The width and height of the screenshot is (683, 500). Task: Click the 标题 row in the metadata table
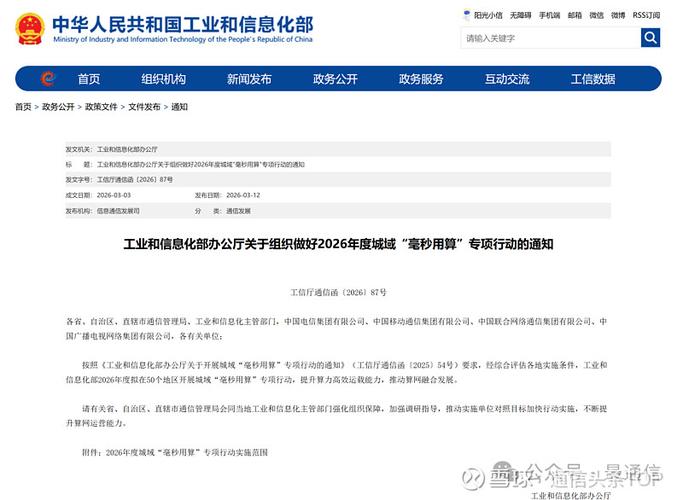[338, 164]
